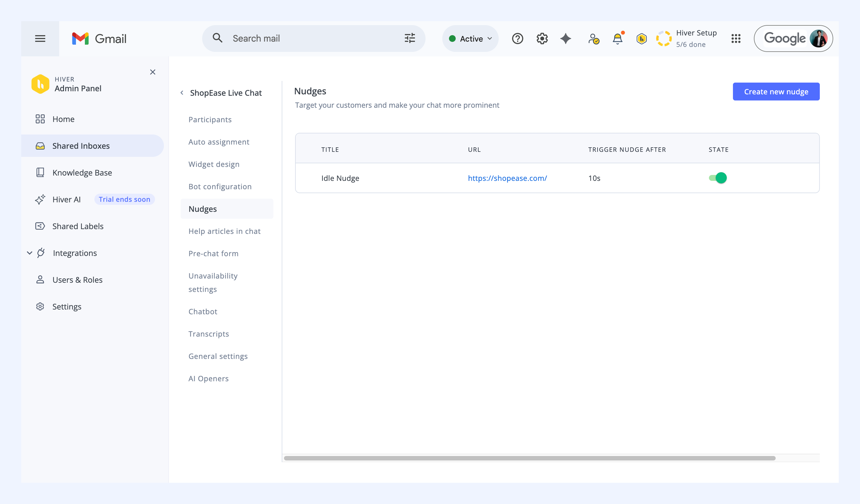Click the Hiver Admin Panel logo
The image size is (860, 504).
[x=40, y=84]
